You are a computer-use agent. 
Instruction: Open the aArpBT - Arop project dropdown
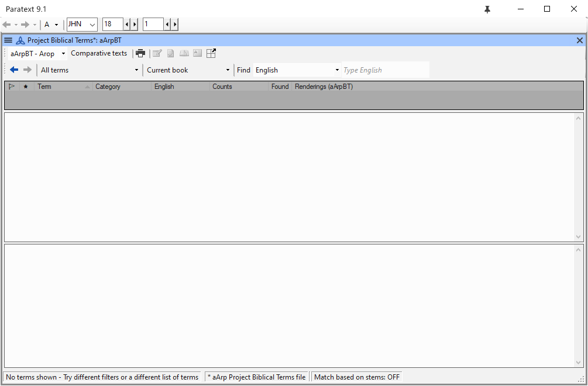click(37, 54)
